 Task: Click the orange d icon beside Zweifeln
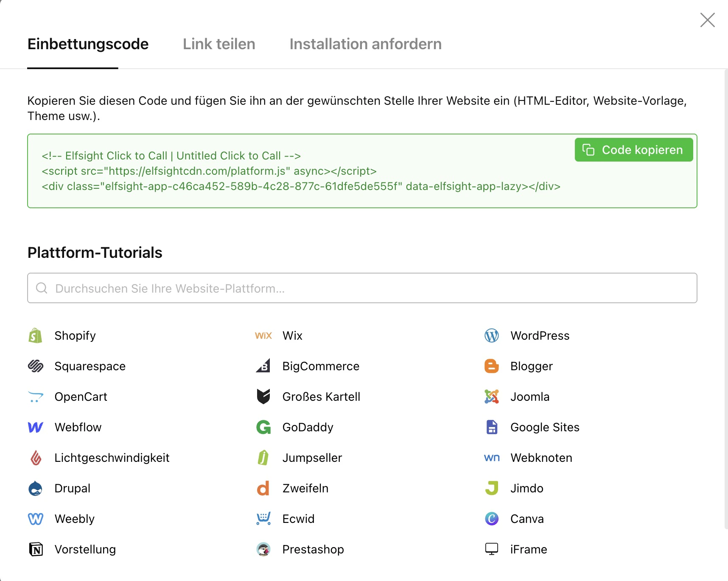click(263, 488)
